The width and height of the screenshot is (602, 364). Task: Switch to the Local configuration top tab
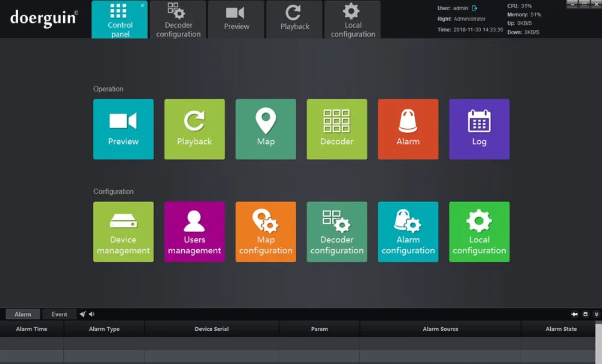pyautogui.click(x=353, y=20)
